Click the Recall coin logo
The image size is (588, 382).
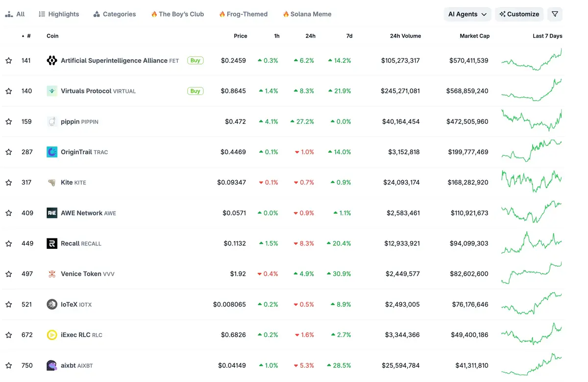pyautogui.click(x=51, y=243)
